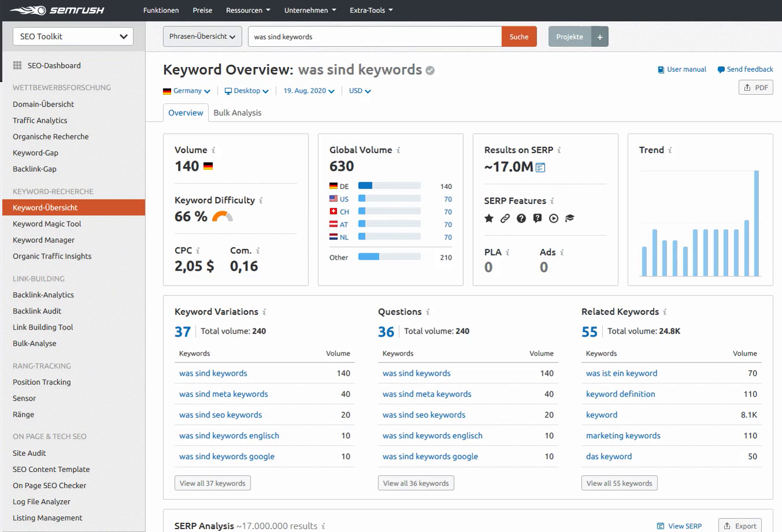Open Backlink Audit in sidebar
The width and height of the screenshot is (782, 532).
click(x=37, y=311)
